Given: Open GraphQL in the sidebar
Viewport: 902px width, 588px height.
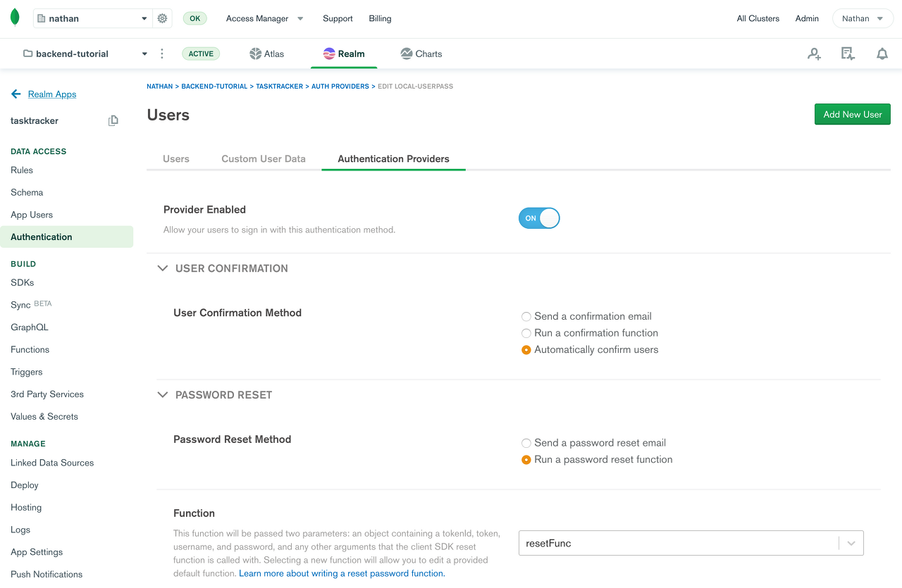Looking at the screenshot, I should (30, 327).
